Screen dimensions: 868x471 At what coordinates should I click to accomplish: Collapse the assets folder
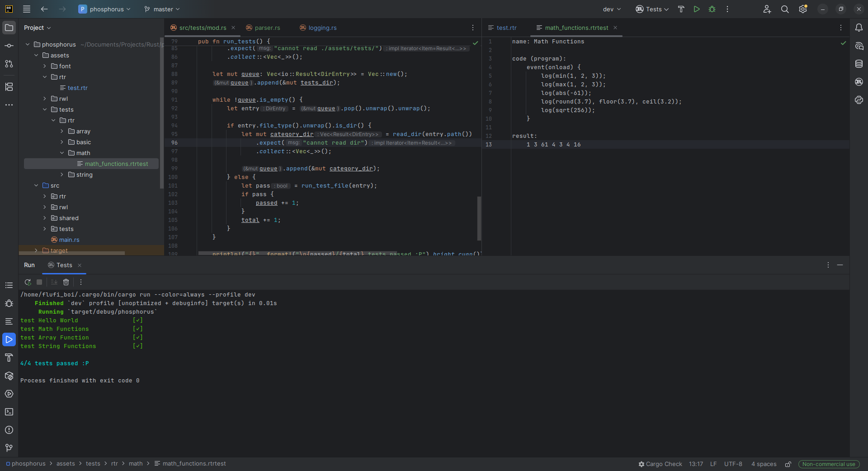(36, 55)
